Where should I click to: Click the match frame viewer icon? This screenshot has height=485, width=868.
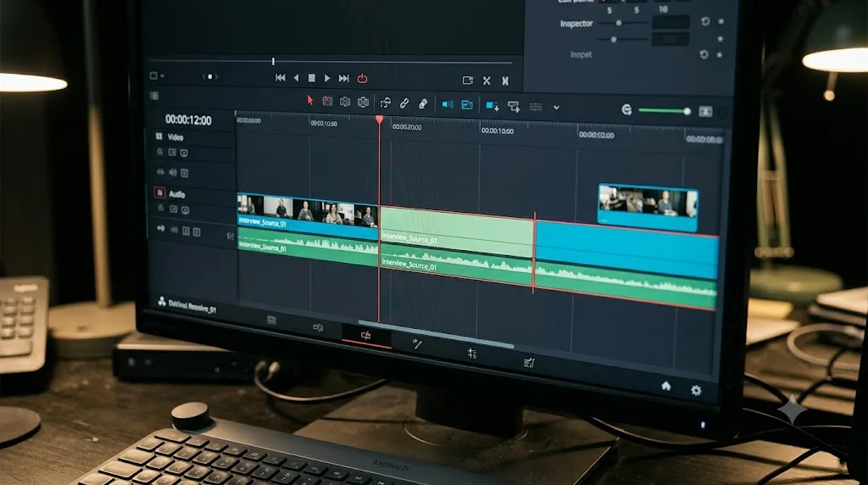(x=468, y=81)
